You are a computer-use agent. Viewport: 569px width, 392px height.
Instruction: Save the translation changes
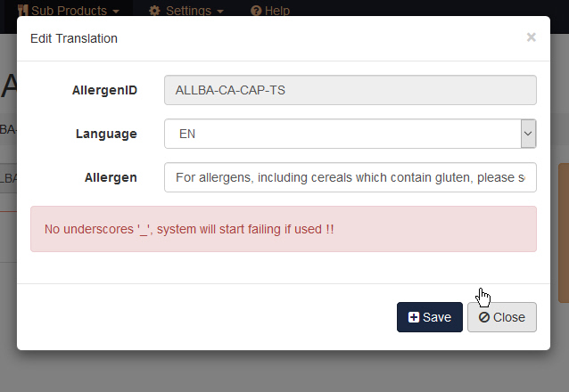tap(429, 317)
